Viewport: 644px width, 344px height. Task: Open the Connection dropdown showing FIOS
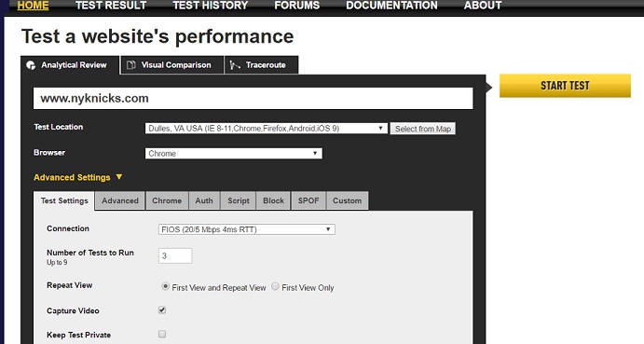(246, 229)
